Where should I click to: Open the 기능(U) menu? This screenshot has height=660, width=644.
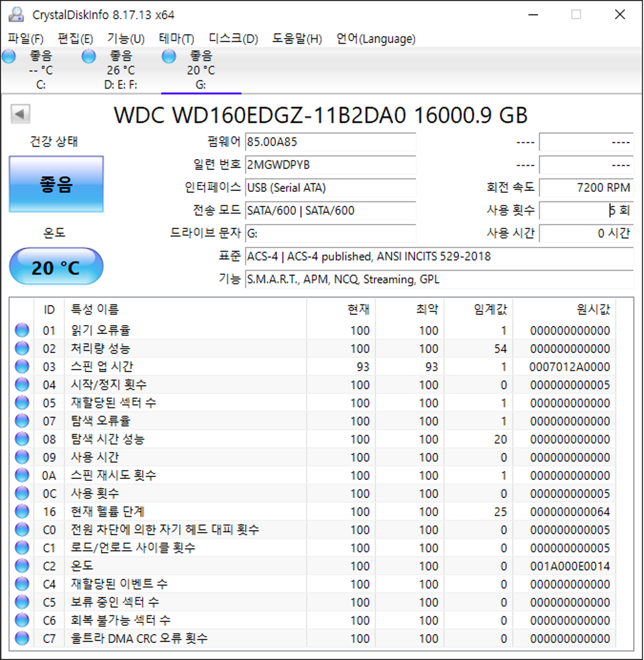126,39
